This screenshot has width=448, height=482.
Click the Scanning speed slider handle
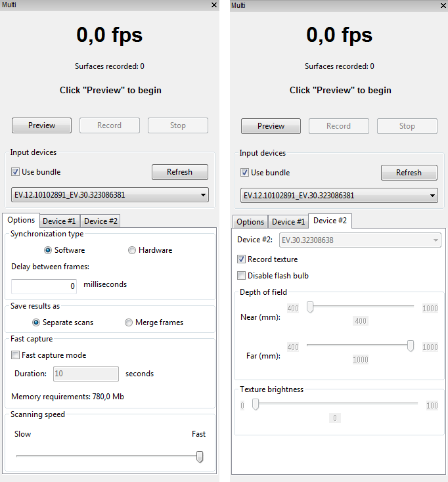pyautogui.click(x=200, y=456)
